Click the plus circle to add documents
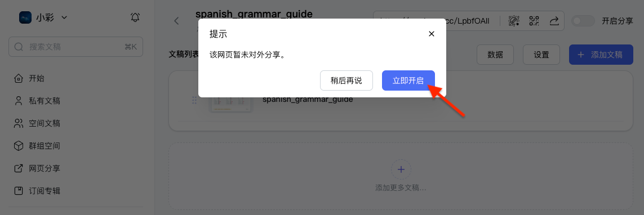This screenshot has height=215, width=644. pyautogui.click(x=401, y=169)
